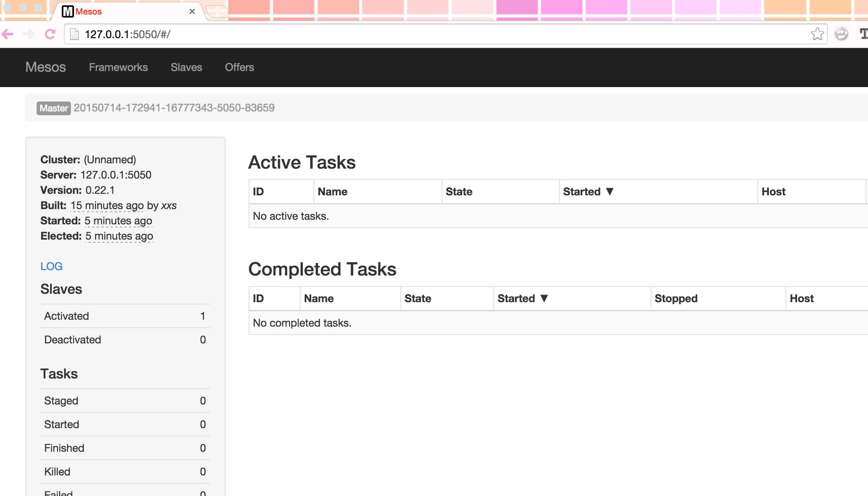Click the URL address field
Screen dimensions: 868x496
tap(445, 34)
